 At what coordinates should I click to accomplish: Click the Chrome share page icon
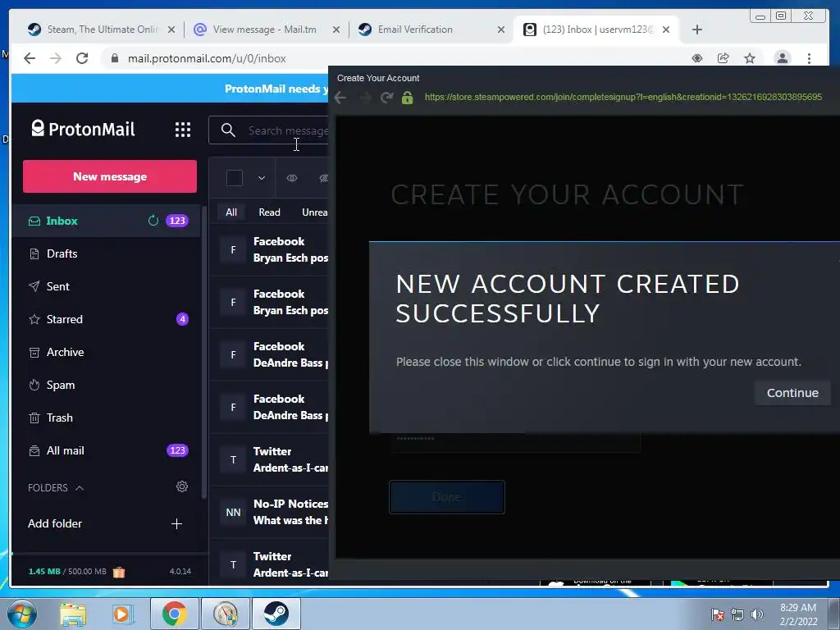point(724,58)
